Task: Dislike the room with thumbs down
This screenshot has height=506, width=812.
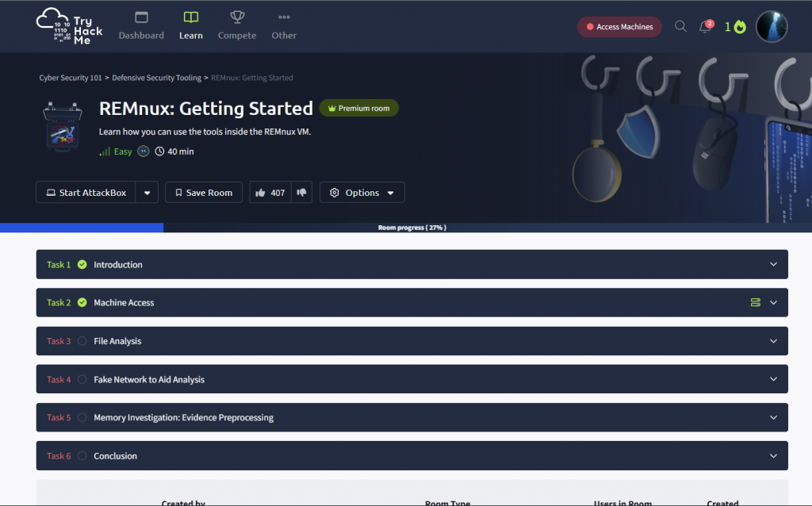Action: click(x=301, y=193)
